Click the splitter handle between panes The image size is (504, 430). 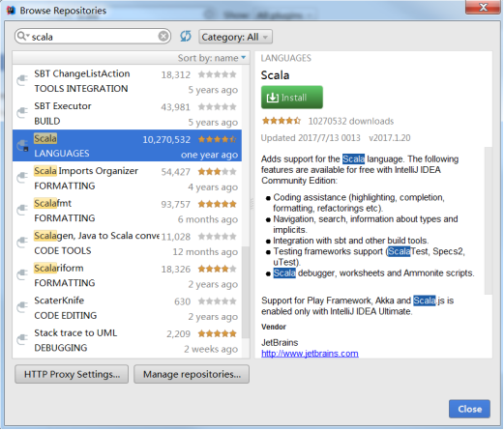252,204
